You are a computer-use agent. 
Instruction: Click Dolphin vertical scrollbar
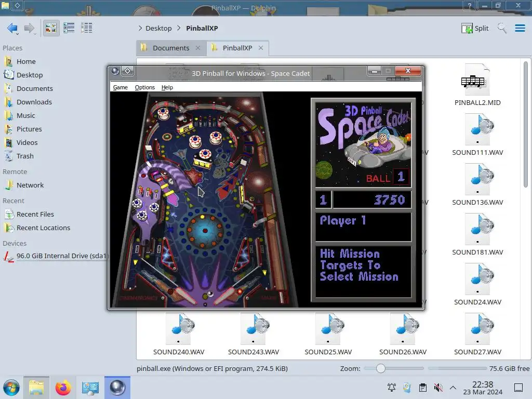pos(526,124)
